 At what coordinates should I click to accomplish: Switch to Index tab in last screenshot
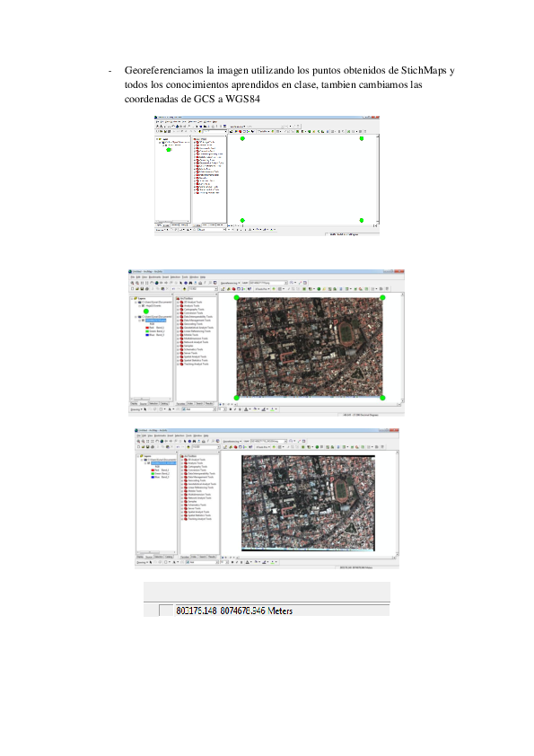(194, 557)
